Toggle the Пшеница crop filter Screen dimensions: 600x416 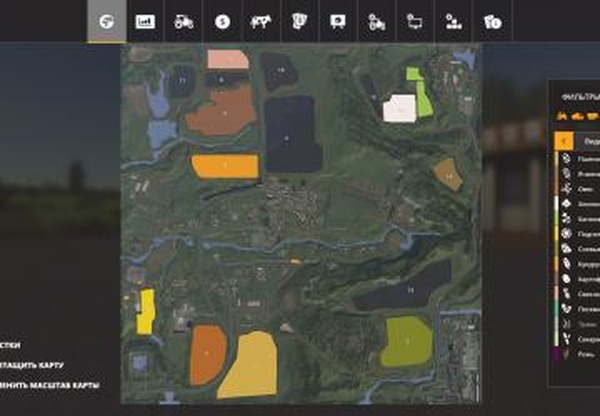point(578,158)
